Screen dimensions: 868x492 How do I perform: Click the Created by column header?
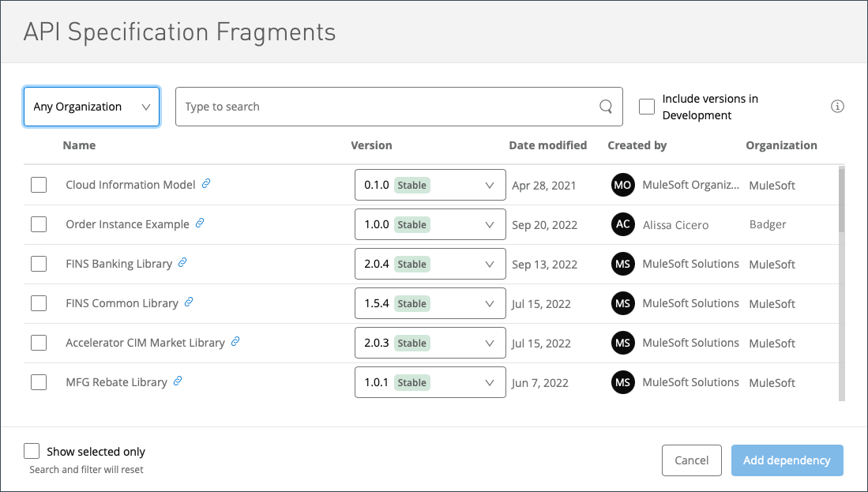tap(637, 145)
